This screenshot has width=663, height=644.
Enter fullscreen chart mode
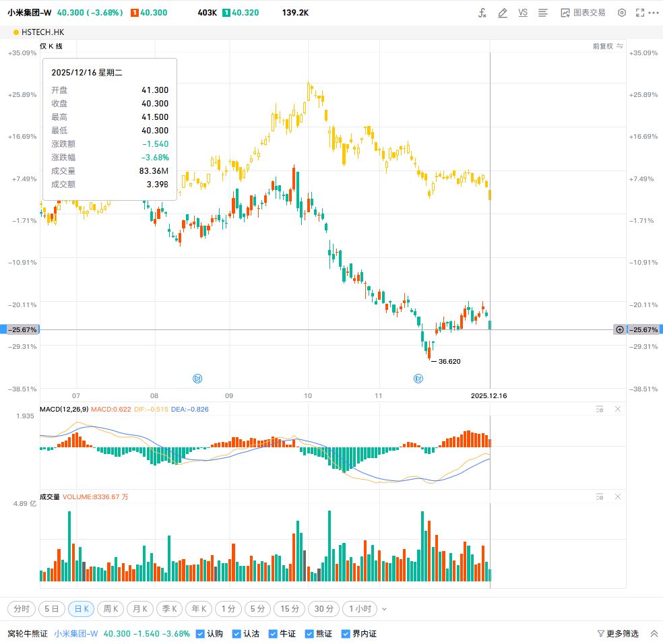pos(640,13)
